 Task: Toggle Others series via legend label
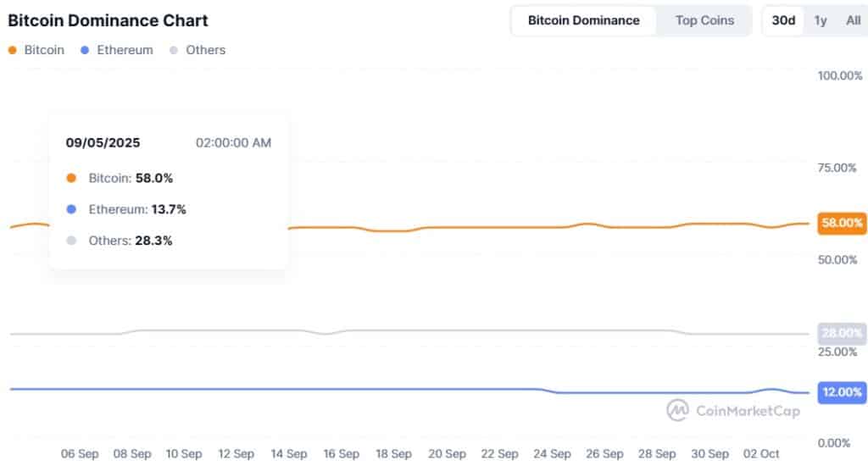tap(205, 50)
